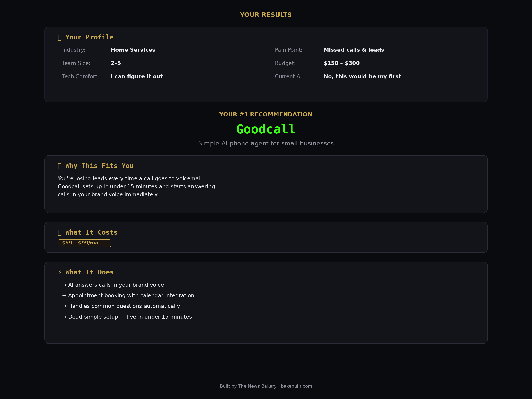532x399 pixels.
Task: Click the Why This Fits You icon
Action: pyautogui.click(x=60, y=166)
